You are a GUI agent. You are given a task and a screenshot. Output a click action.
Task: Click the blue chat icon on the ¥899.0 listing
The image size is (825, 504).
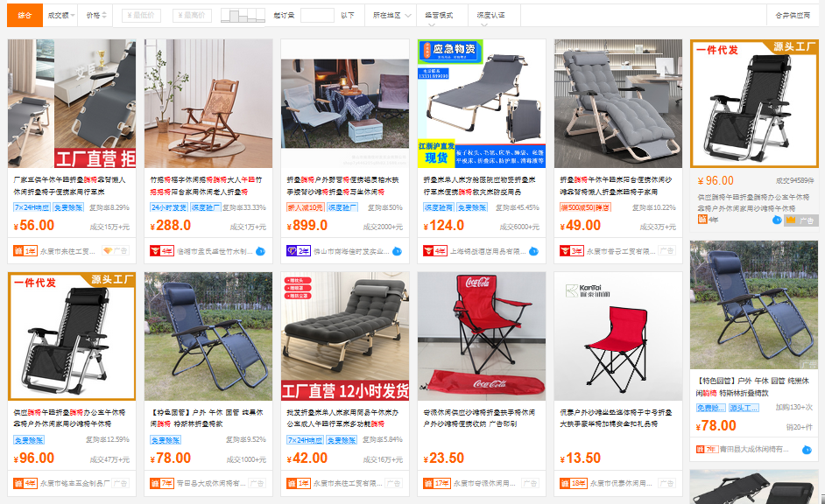tap(398, 251)
